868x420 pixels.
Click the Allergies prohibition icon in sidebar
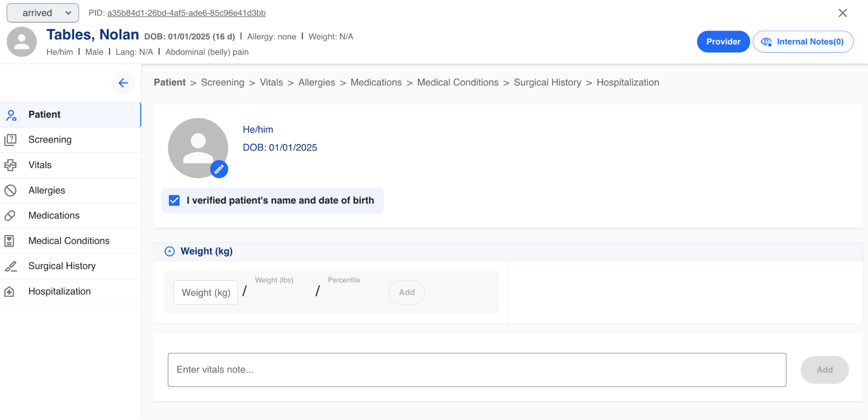click(x=10, y=191)
